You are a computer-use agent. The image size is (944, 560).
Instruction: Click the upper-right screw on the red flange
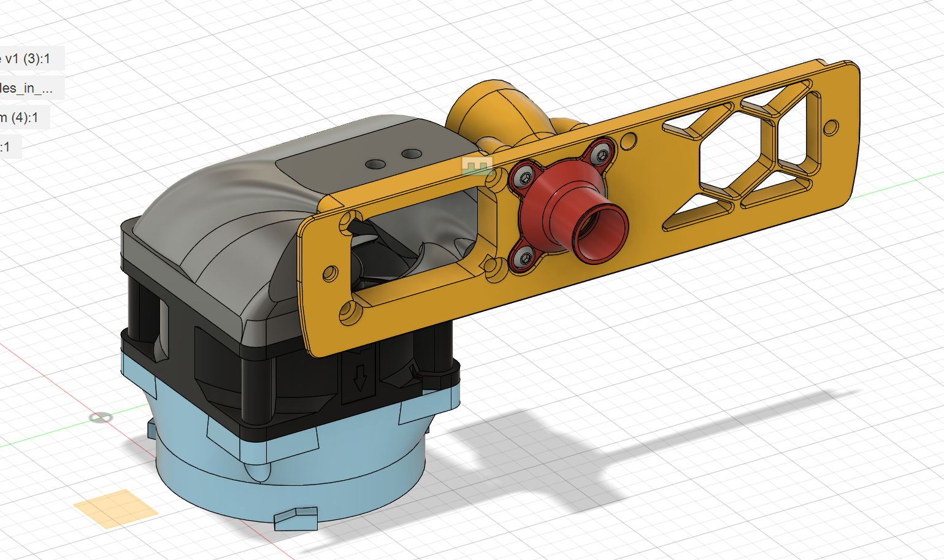coord(604,155)
